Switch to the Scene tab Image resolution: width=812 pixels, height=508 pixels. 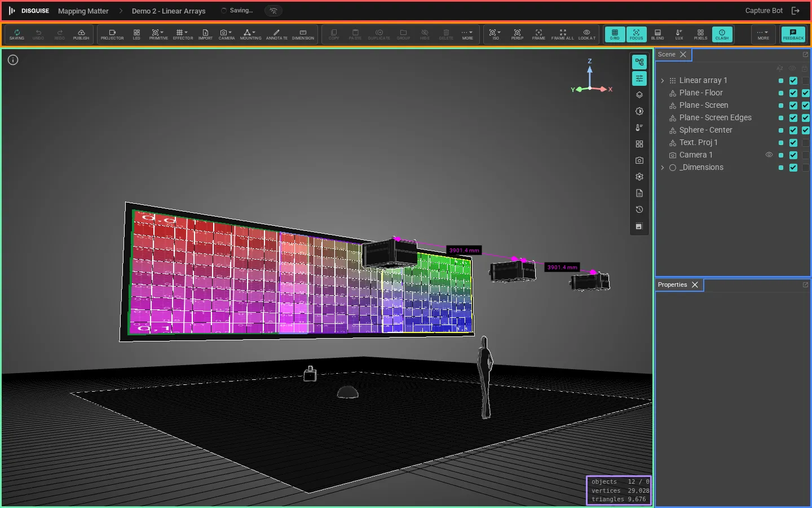coord(667,55)
